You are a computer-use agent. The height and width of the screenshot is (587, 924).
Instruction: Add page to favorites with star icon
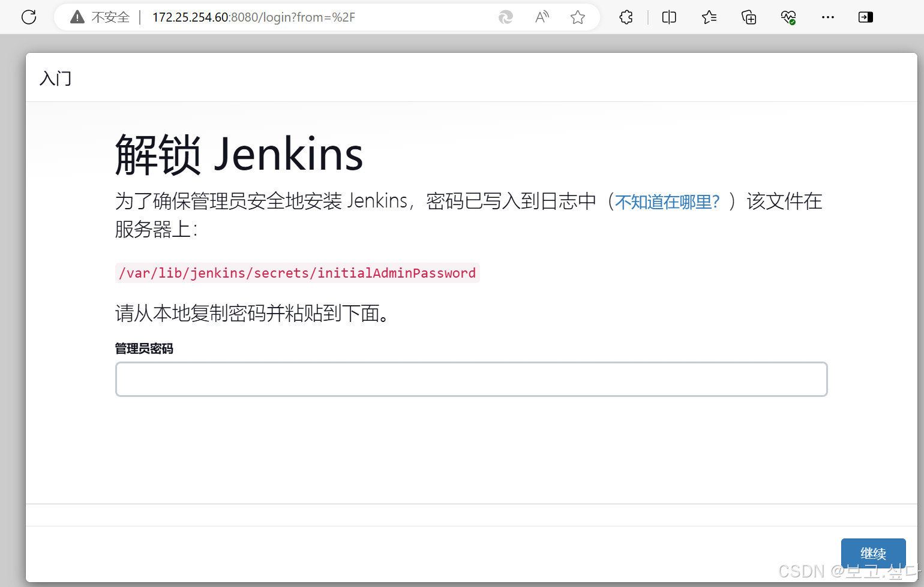click(x=578, y=17)
